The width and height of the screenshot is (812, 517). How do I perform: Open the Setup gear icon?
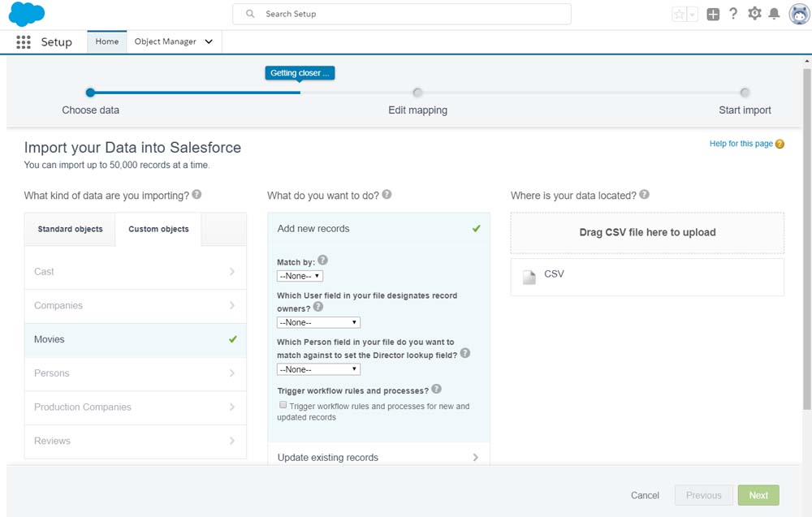coord(754,14)
